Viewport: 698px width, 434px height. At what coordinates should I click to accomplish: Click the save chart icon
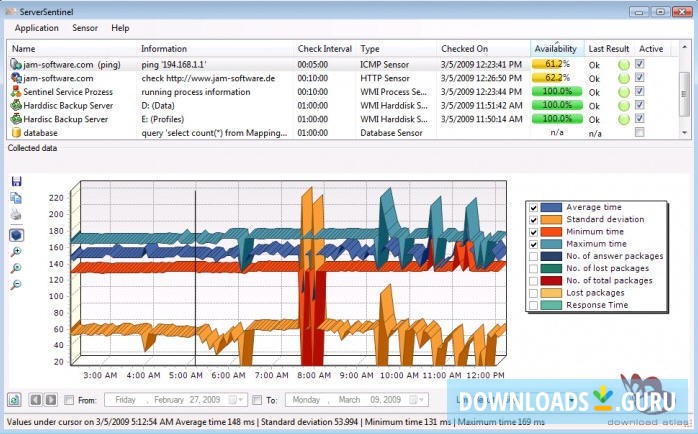tap(16, 181)
